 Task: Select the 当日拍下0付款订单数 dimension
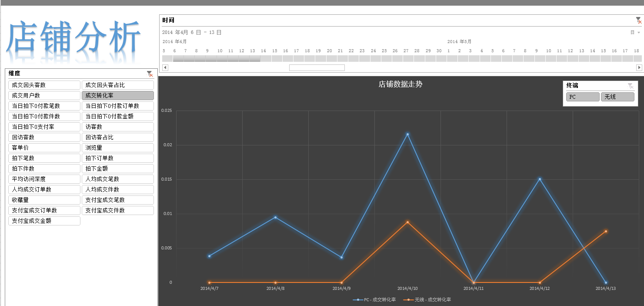point(118,106)
